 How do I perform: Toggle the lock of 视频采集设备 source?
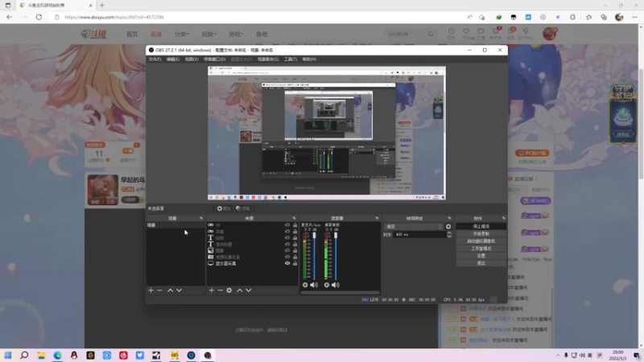pyautogui.click(x=295, y=257)
